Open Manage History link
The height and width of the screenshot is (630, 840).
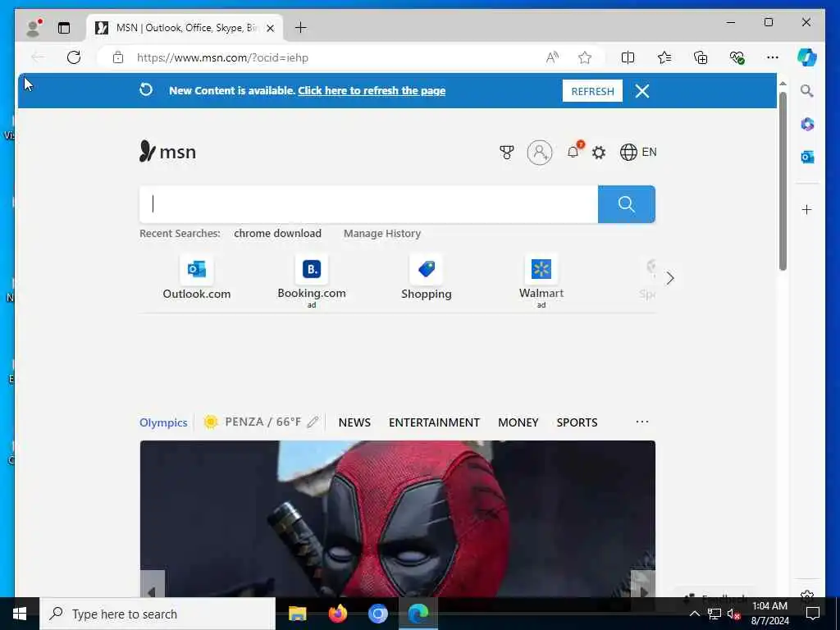coord(382,234)
